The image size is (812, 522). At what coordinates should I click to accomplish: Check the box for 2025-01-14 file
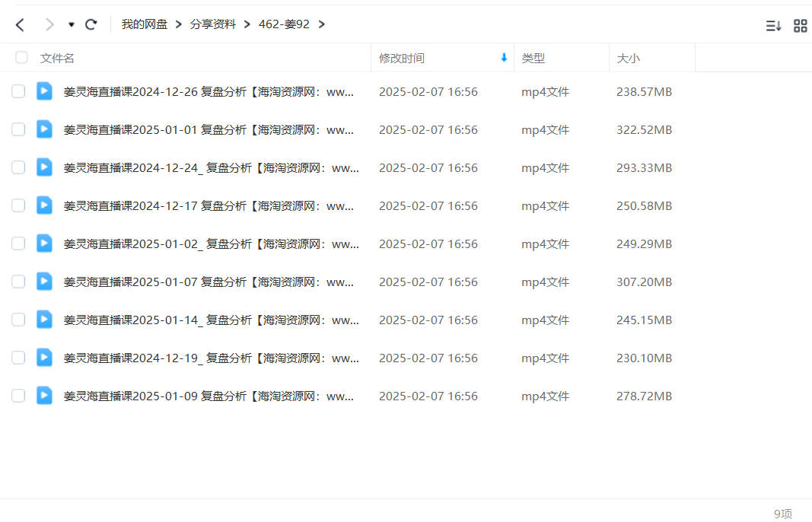(18, 320)
